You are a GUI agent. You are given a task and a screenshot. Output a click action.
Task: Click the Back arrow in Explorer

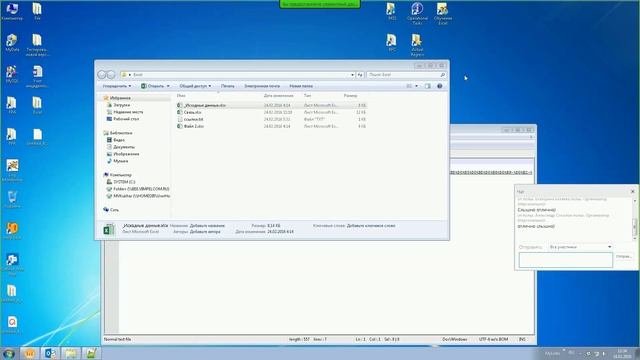(x=102, y=75)
